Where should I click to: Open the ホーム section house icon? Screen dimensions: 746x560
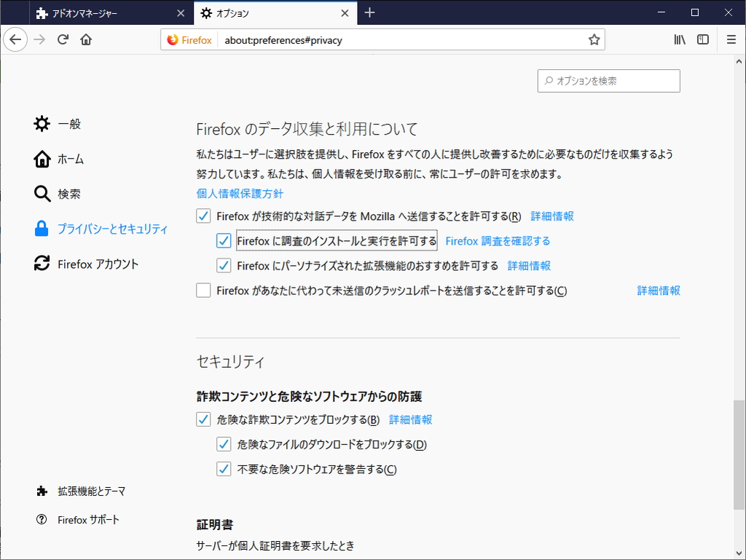coord(42,159)
